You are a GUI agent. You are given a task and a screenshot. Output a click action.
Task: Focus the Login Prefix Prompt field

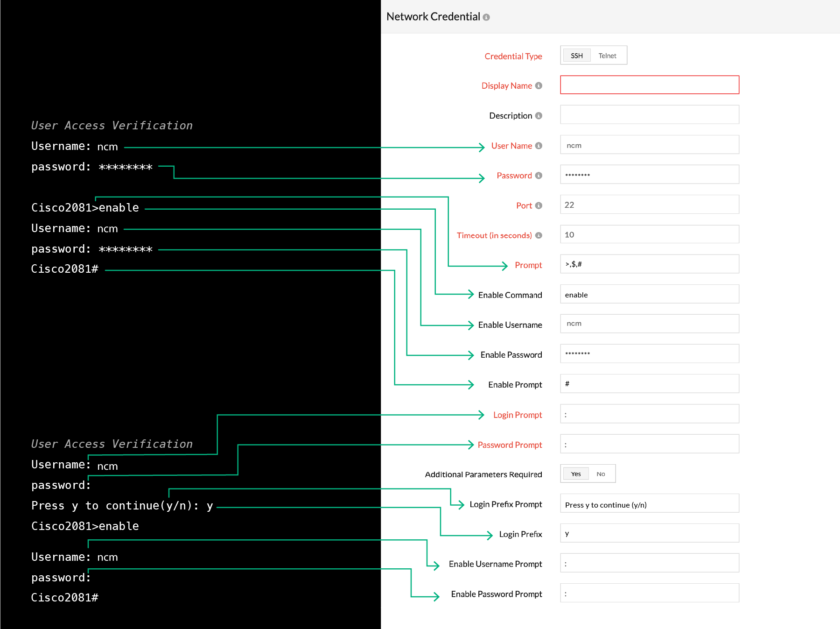[x=649, y=504]
